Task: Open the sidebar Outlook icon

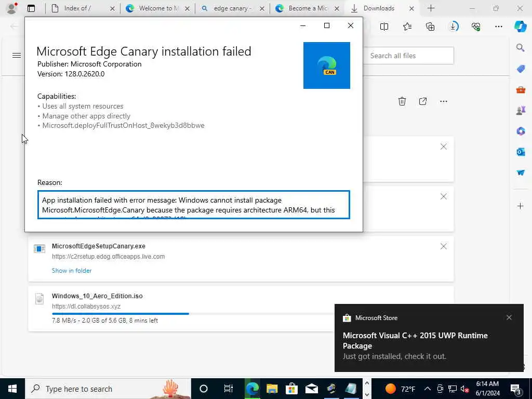Action: pyautogui.click(x=521, y=152)
